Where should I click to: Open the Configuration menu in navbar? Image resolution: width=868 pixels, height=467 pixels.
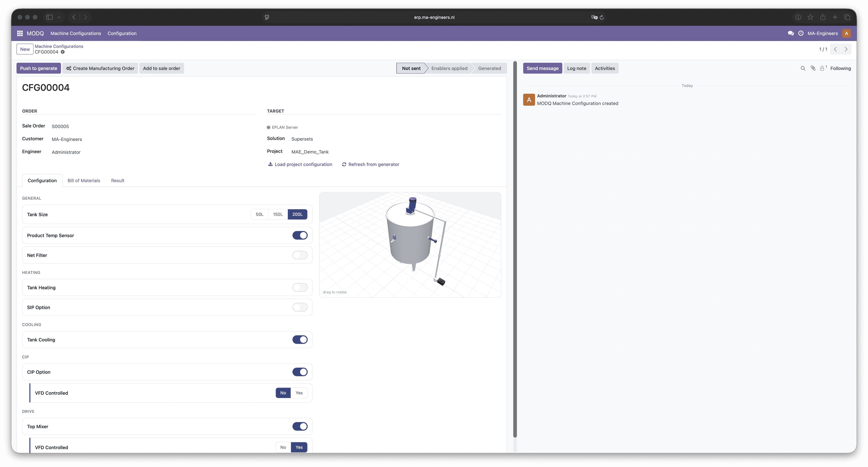122,33
